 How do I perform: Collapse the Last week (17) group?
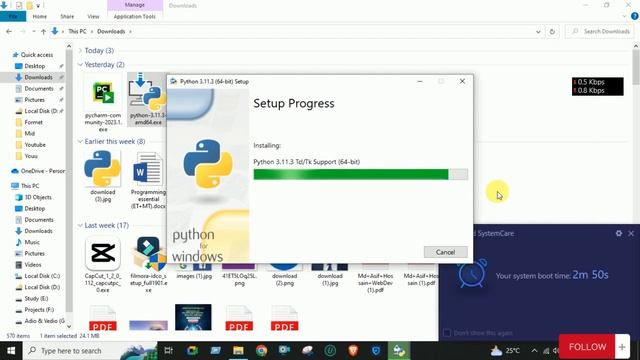point(80,225)
